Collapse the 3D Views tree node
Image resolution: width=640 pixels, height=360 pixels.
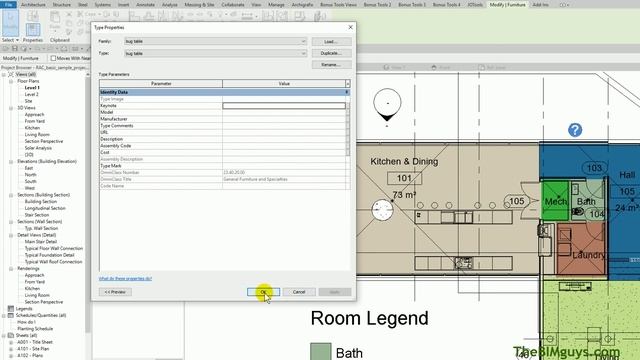pyautogui.click(x=11, y=108)
